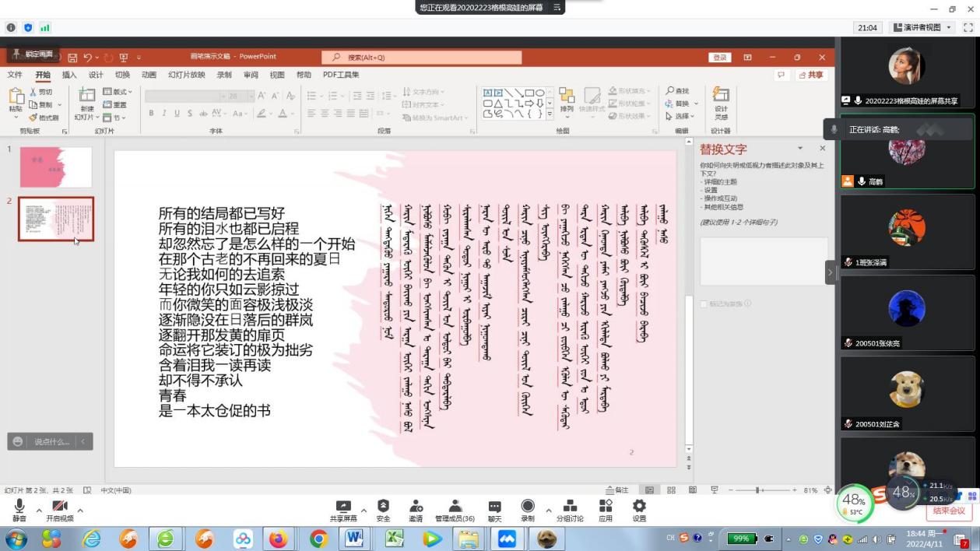
Task: Check the 标记为装饰 checkbox
Action: tap(704, 304)
